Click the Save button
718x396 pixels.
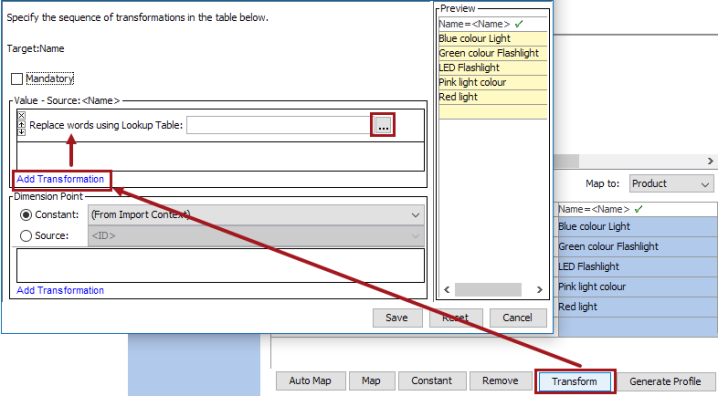coord(397,318)
